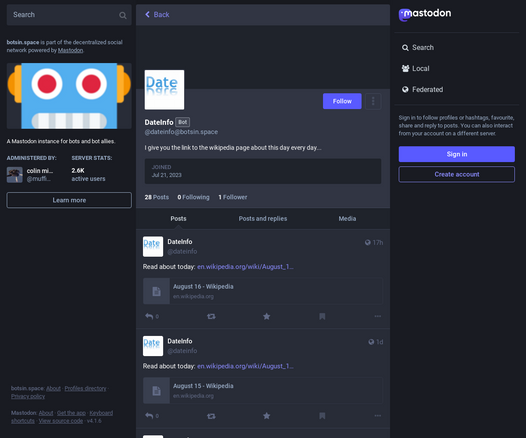The height and width of the screenshot is (438, 526).
Task: Open the Wikipedia link in the 1d post
Action: [x=245, y=366]
